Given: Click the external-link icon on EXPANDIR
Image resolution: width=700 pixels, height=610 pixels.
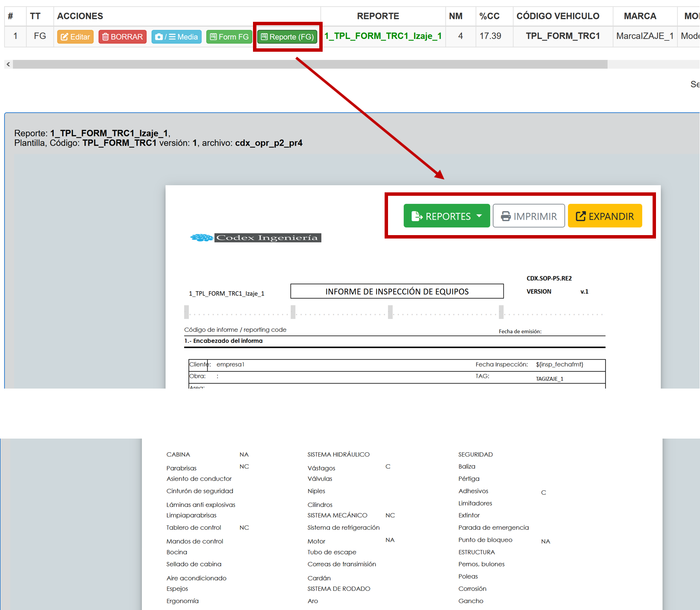Looking at the screenshot, I should (580, 216).
